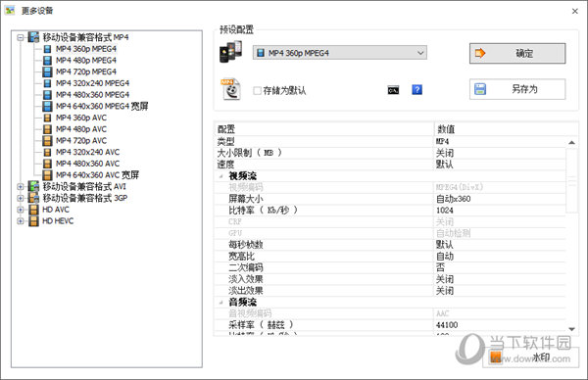
Task: Click the 水印 button
Action: 530,356
